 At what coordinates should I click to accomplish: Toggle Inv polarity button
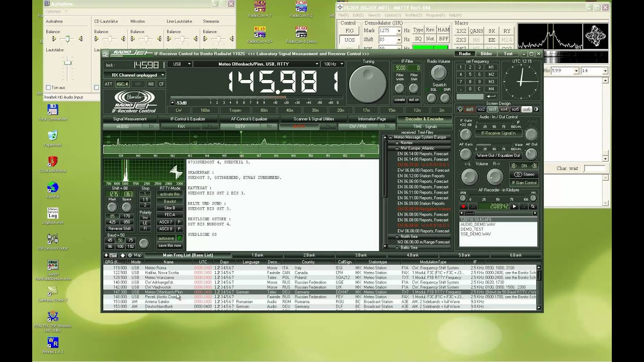pyautogui.click(x=145, y=217)
